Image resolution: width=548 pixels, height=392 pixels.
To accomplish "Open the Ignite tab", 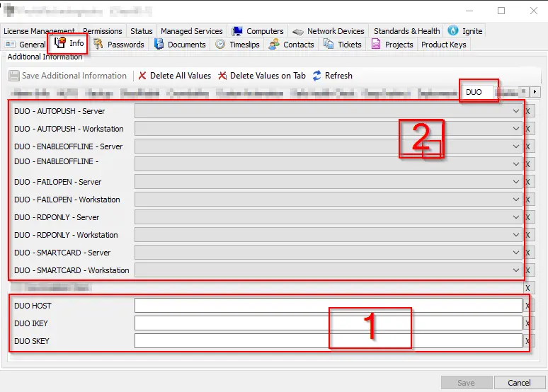I will (465, 31).
